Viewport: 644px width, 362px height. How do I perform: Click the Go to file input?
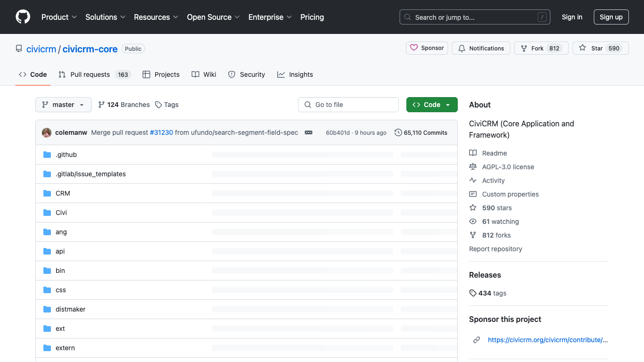point(348,105)
